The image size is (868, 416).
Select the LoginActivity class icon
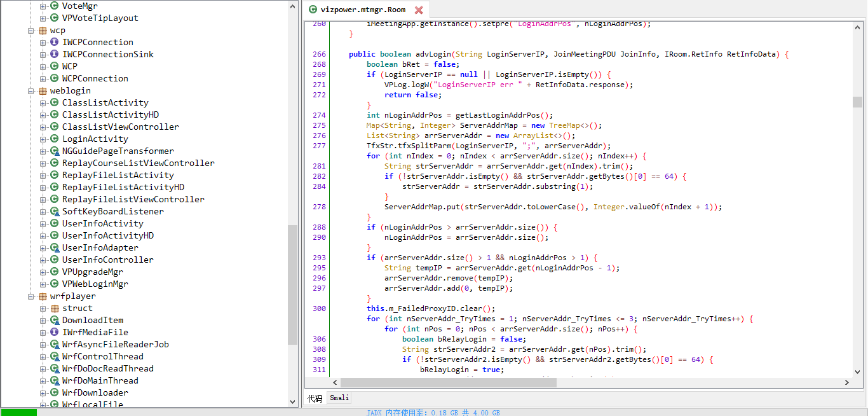[x=53, y=139]
